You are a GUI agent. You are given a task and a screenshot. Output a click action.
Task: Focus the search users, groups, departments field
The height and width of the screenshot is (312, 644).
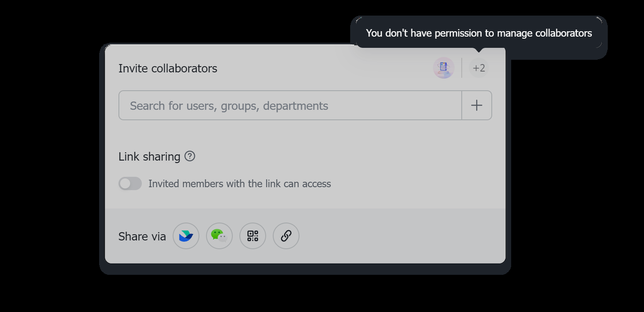(x=290, y=106)
